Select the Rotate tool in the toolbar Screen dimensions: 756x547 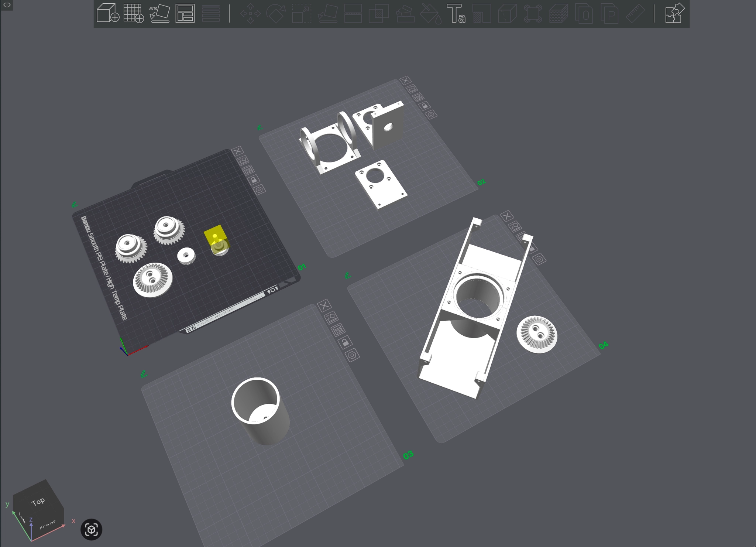pyautogui.click(x=276, y=14)
